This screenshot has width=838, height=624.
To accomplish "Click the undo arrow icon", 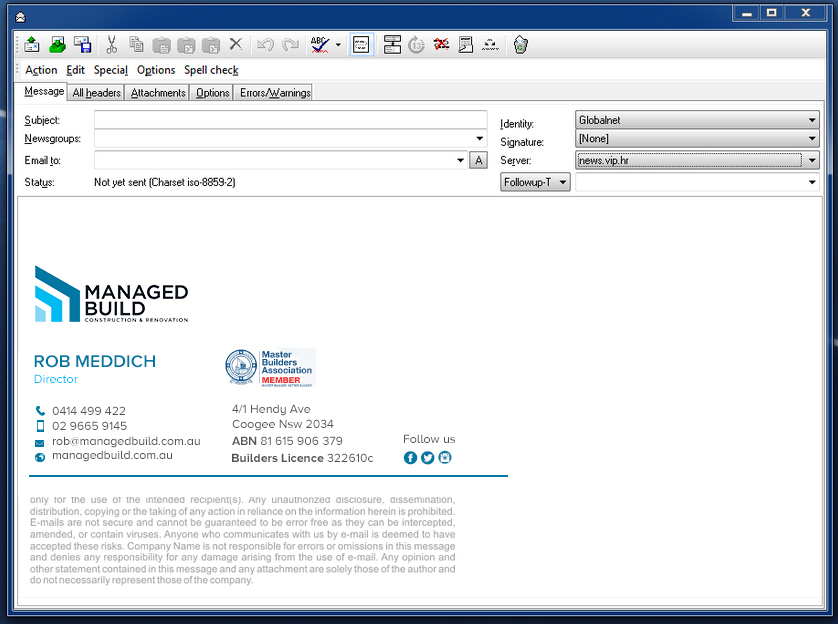I will tap(265, 45).
